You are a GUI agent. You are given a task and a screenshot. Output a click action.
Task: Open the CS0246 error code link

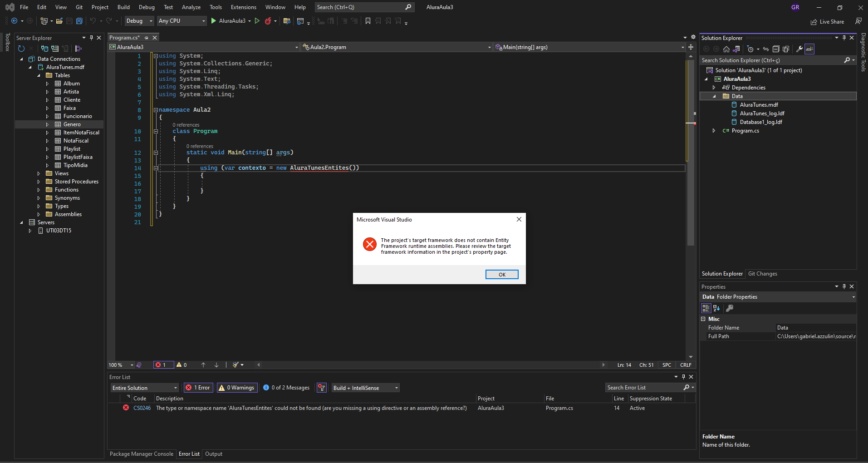point(142,408)
